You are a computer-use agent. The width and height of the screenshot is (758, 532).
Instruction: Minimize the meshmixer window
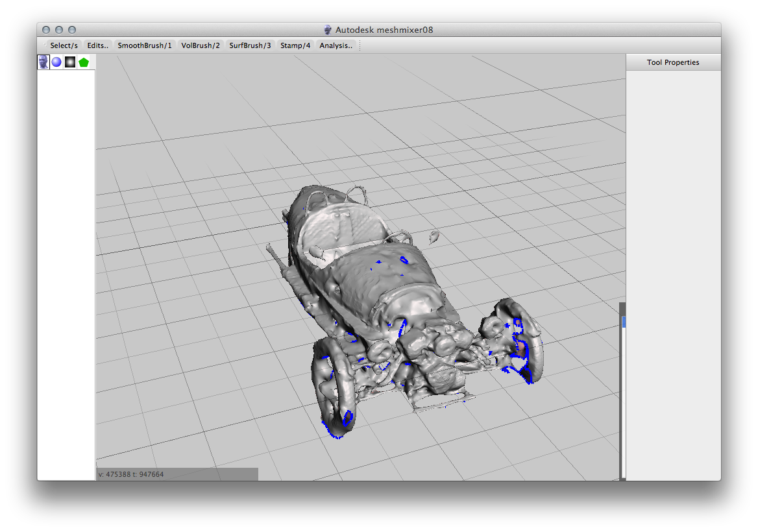[59, 30]
